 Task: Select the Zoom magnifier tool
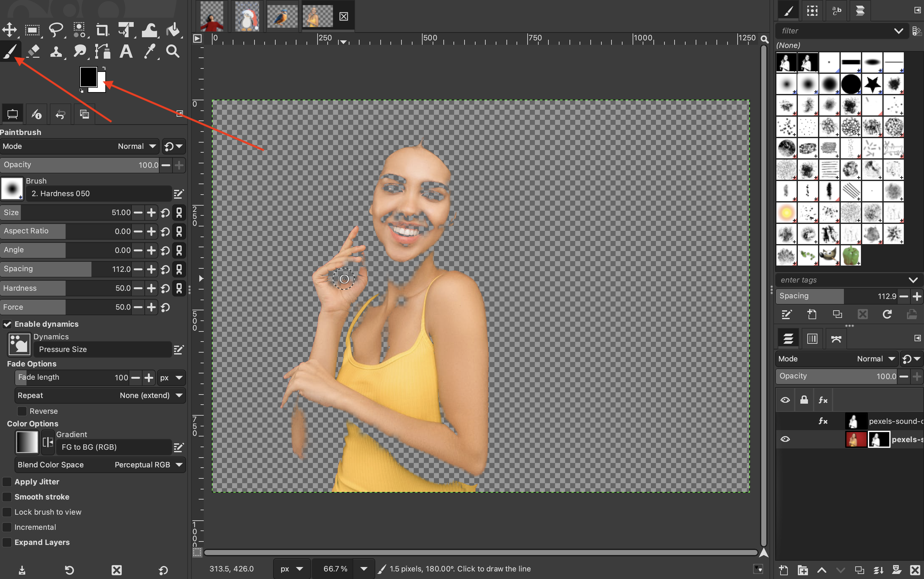point(173,51)
